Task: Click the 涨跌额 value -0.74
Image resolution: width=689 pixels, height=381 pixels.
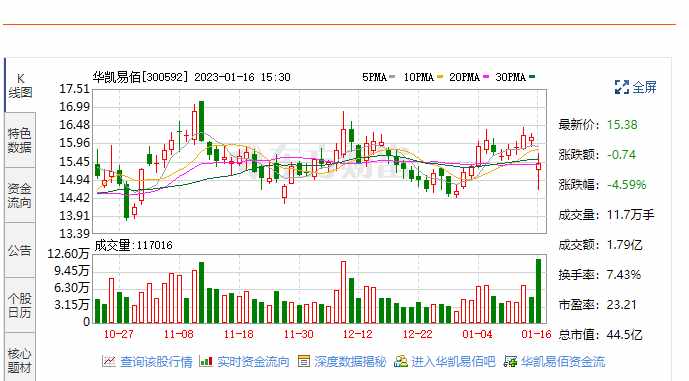Action: point(621,155)
